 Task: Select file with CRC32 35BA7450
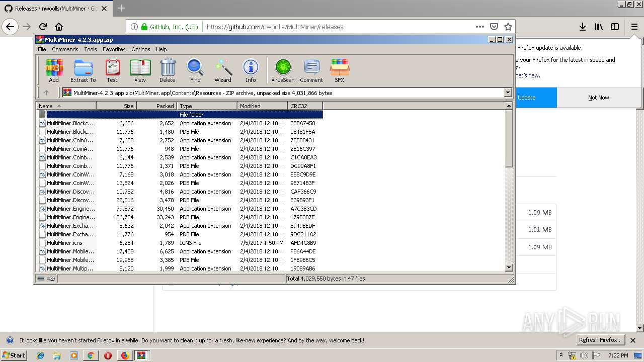click(180, 123)
